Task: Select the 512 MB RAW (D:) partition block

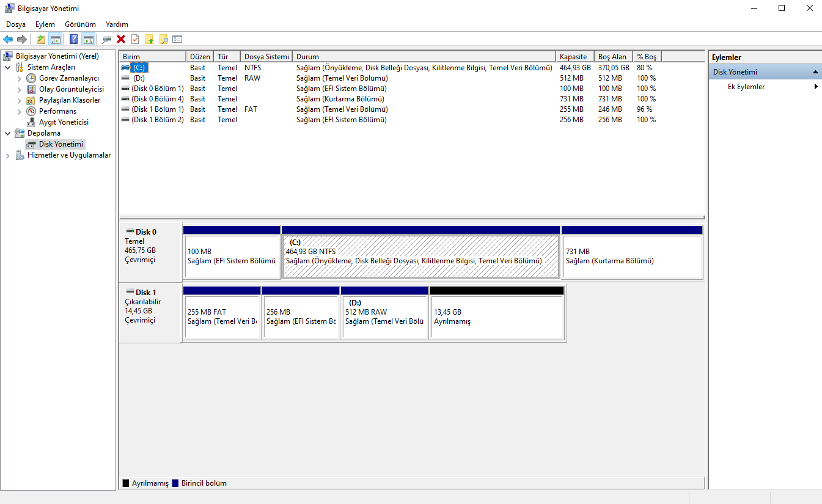Action: 384,312
